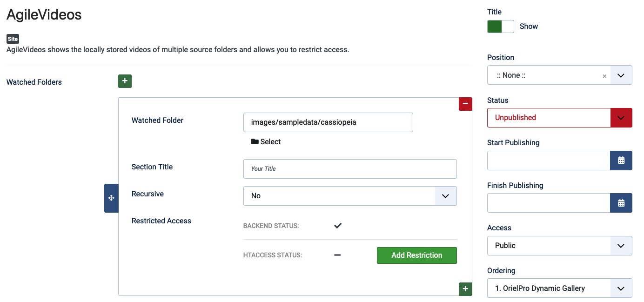This screenshot has height=302, width=644.
Task: Click the Finish Publishing date field
Action: point(549,203)
